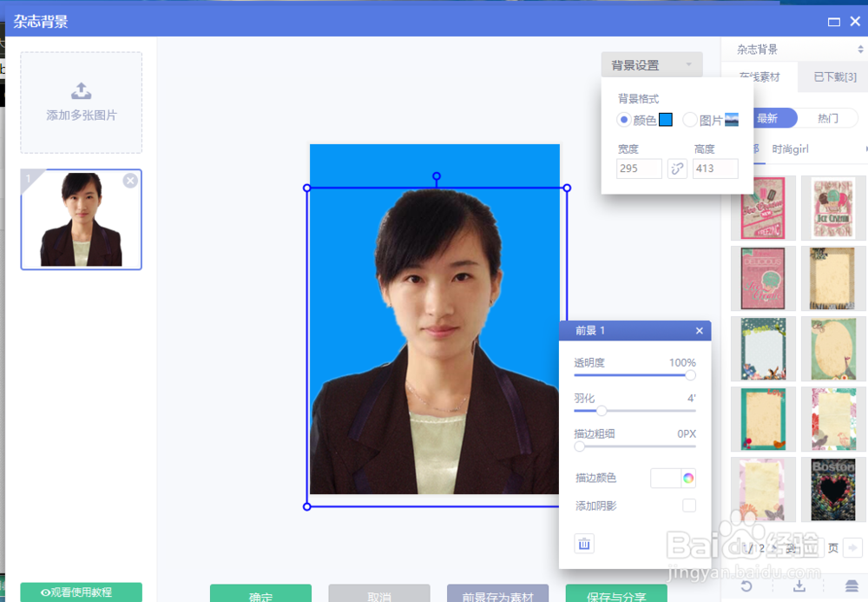
Task: Click the rotation handle above the portrait
Action: click(x=437, y=176)
